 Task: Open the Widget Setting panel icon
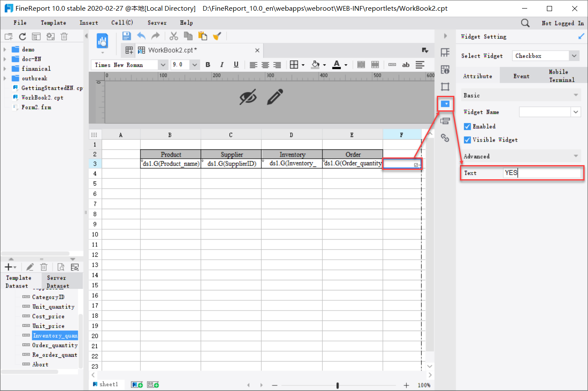tap(445, 104)
